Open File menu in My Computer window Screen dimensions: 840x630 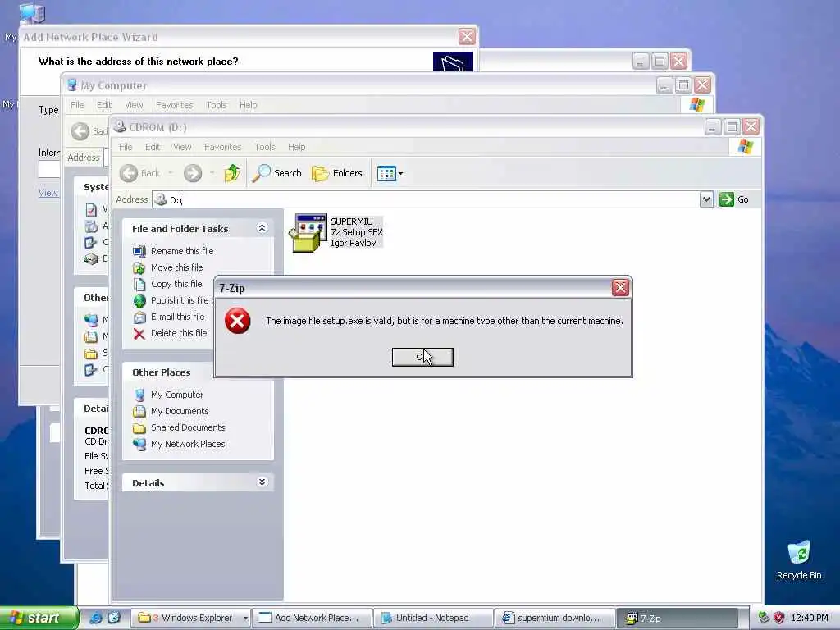[77, 105]
